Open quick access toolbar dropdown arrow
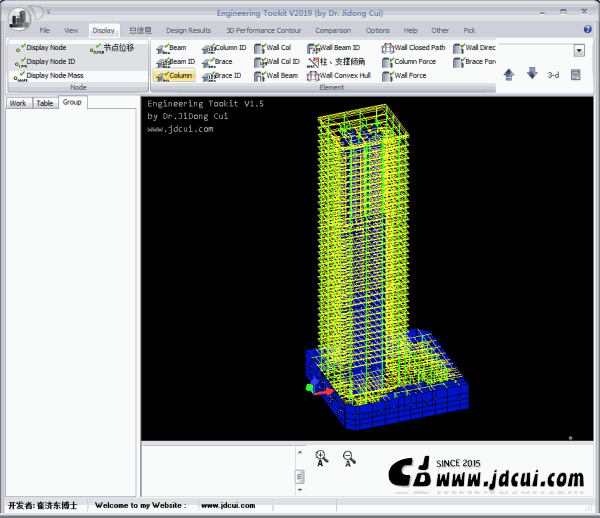 (x=49, y=12)
